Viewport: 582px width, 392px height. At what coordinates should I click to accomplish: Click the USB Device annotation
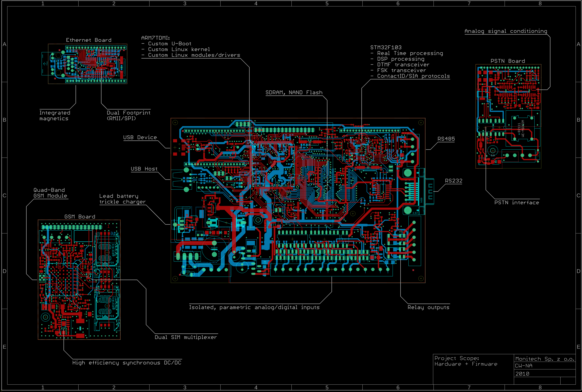tap(140, 137)
